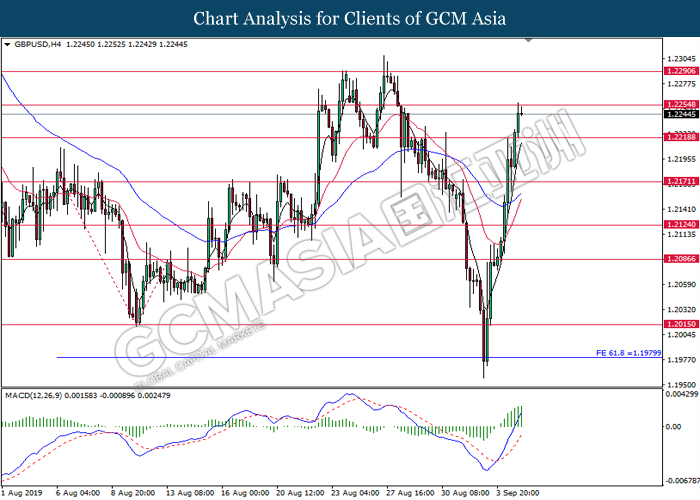Screen dimensions: 700x500
Task: Click the 1.21955 price scale value
Action: pos(681,159)
